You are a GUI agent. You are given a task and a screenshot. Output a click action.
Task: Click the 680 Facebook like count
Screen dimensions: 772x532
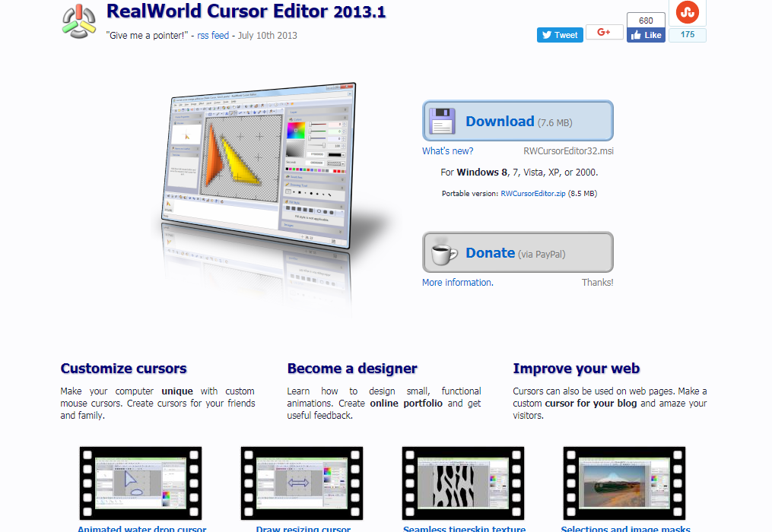point(646,21)
